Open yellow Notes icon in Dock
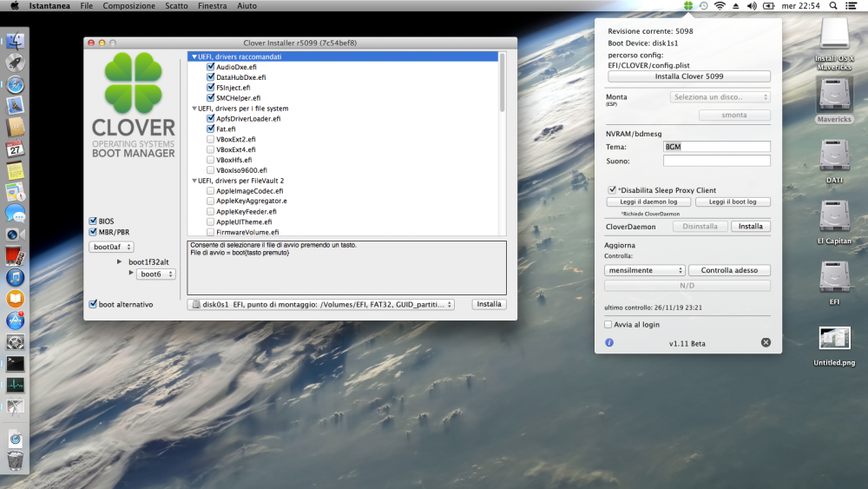 [x=15, y=170]
